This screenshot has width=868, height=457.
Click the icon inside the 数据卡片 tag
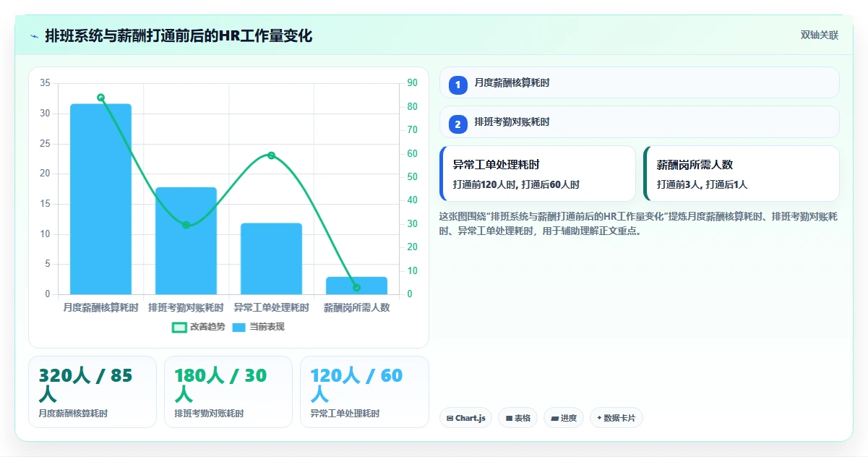600,418
